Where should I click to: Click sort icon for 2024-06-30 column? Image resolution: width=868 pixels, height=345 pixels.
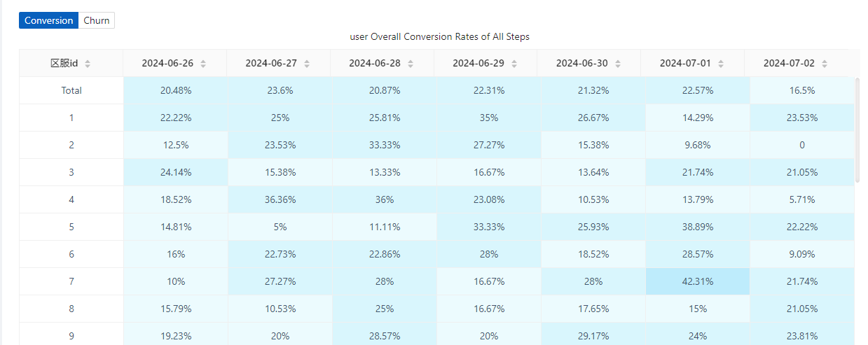(618, 64)
